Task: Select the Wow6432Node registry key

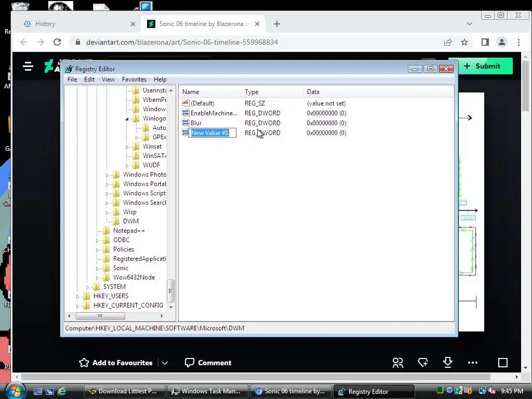Action: click(134, 277)
